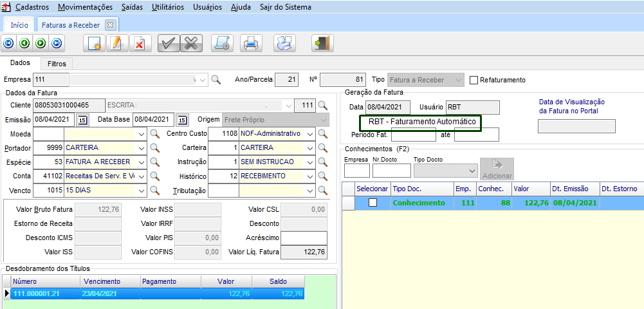Screen dimensions: 644x309
Task: Click magnifier next to Portador field
Action: tap(154, 148)
